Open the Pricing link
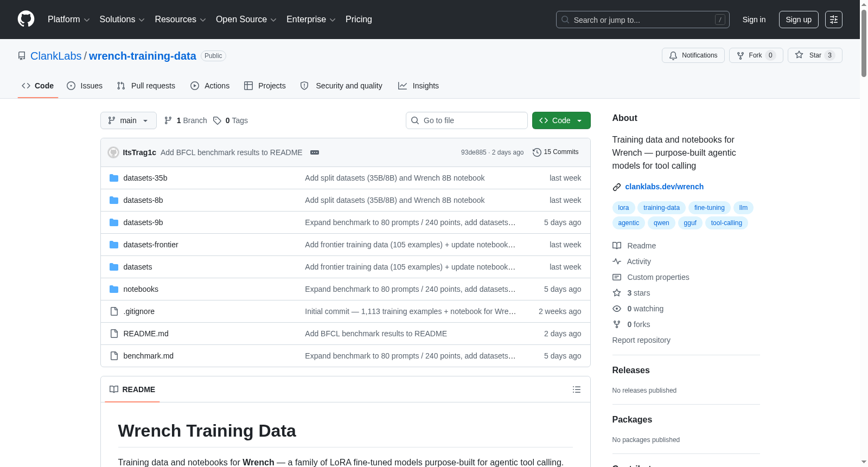This screenshot has height=467, width=868. pos(359,20)
